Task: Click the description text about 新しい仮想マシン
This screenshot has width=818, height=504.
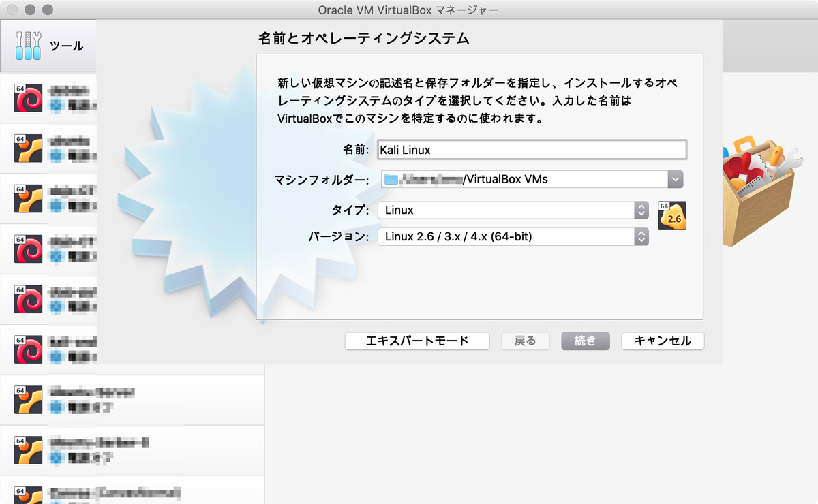Action: pyautogui.click(x=477, y=101)
